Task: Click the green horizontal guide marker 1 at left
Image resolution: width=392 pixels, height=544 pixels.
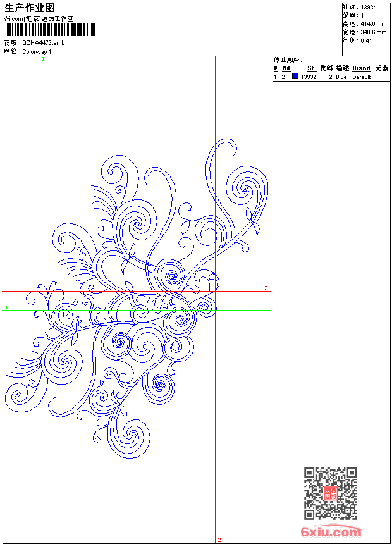Action: 6,307
